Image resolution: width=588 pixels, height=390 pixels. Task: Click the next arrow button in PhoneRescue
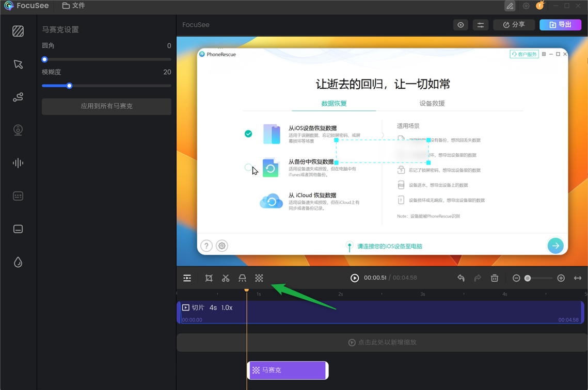[555, 246]
